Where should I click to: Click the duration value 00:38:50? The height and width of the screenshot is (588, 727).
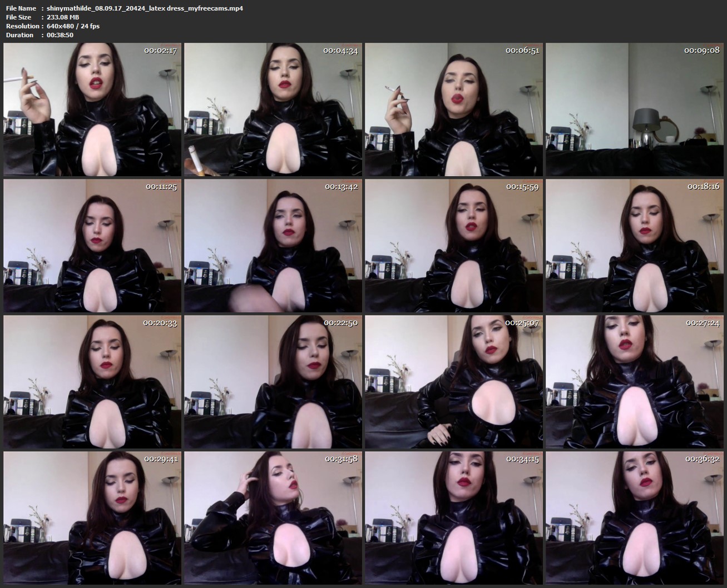60,35
